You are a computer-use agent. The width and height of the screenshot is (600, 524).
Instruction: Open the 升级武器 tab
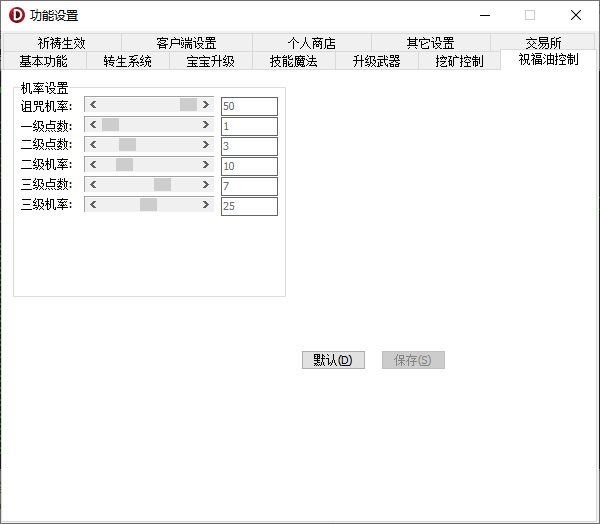pyautogui.click(x=376, y=61)
